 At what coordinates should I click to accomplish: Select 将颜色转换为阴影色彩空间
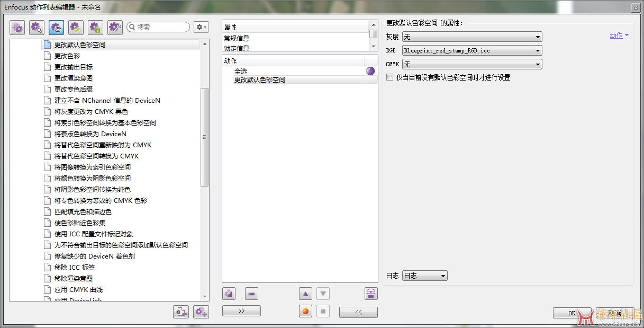(x=93, y=178)
